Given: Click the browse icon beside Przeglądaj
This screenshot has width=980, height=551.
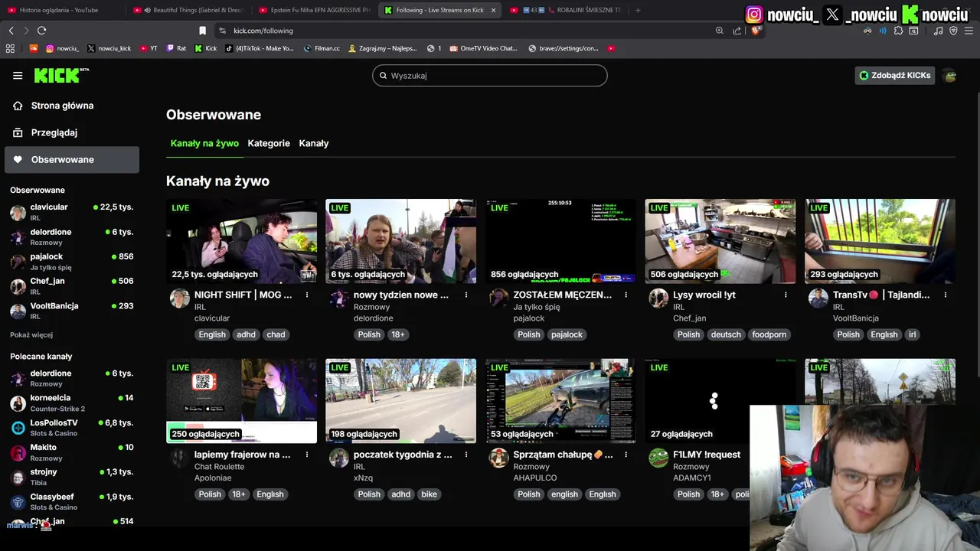Looking at the screenshot, I should (x=18, y=132).
